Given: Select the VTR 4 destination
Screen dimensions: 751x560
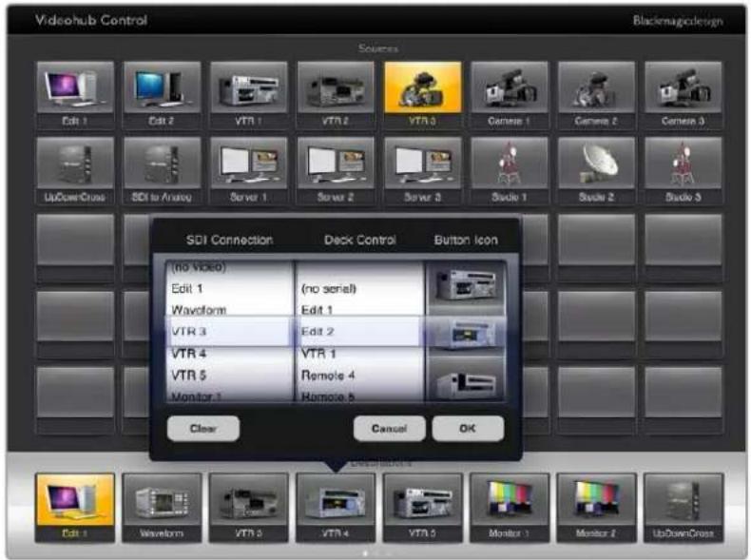Looking at the screenshot, I should point(336,508).
